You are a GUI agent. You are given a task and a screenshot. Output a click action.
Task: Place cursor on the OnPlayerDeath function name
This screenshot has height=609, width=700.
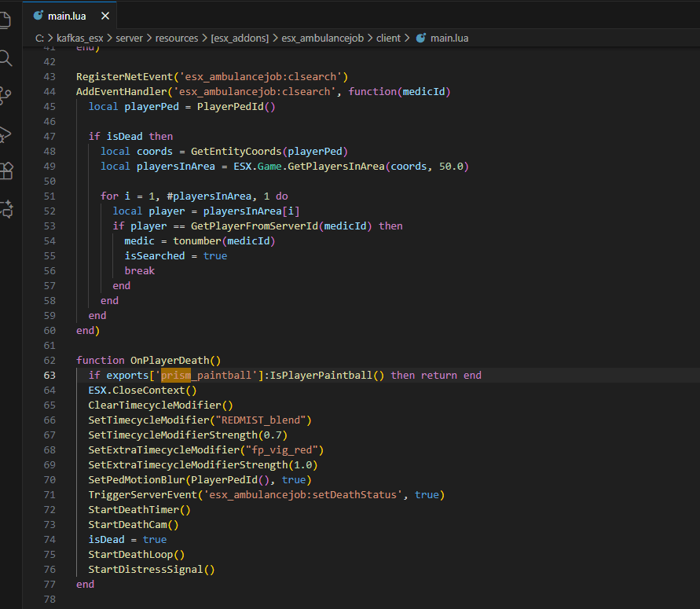[170, 361]
